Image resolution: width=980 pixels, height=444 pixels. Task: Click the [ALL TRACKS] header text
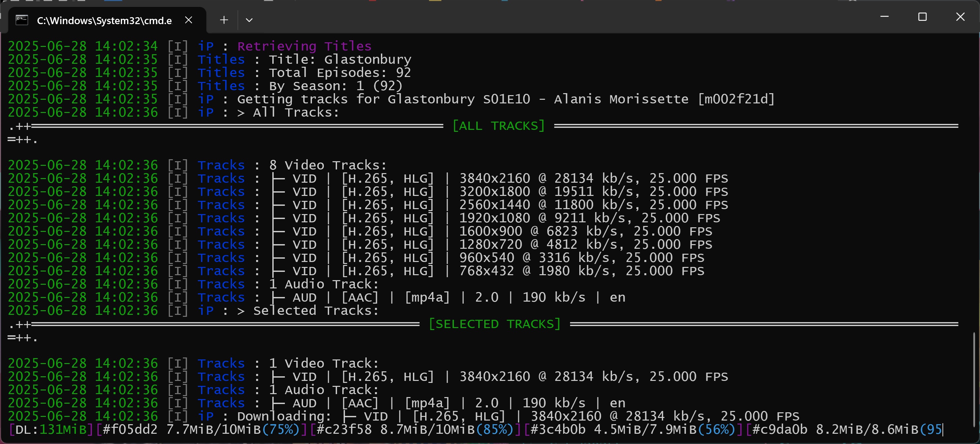point(498,126)
